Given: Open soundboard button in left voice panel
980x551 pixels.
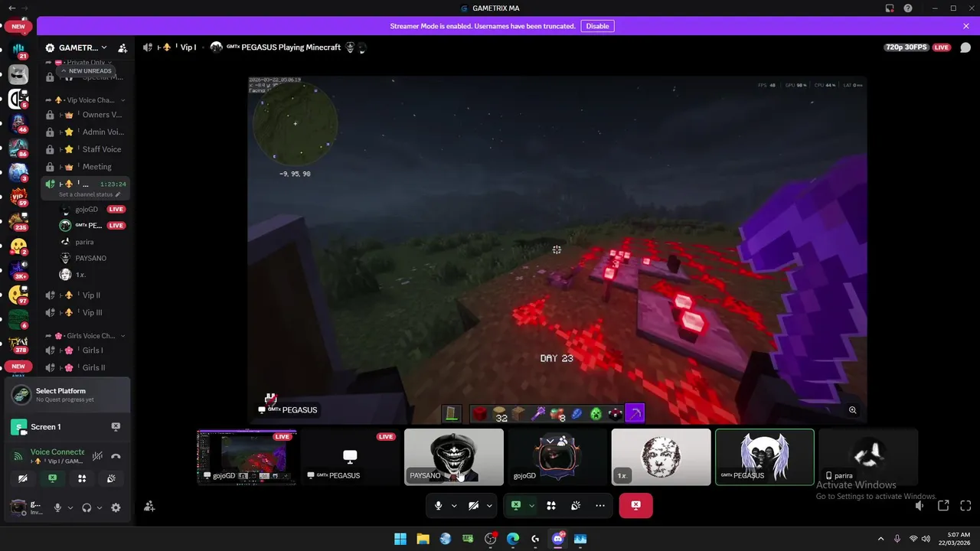Looking at the screenshot, I should [111, 478].
